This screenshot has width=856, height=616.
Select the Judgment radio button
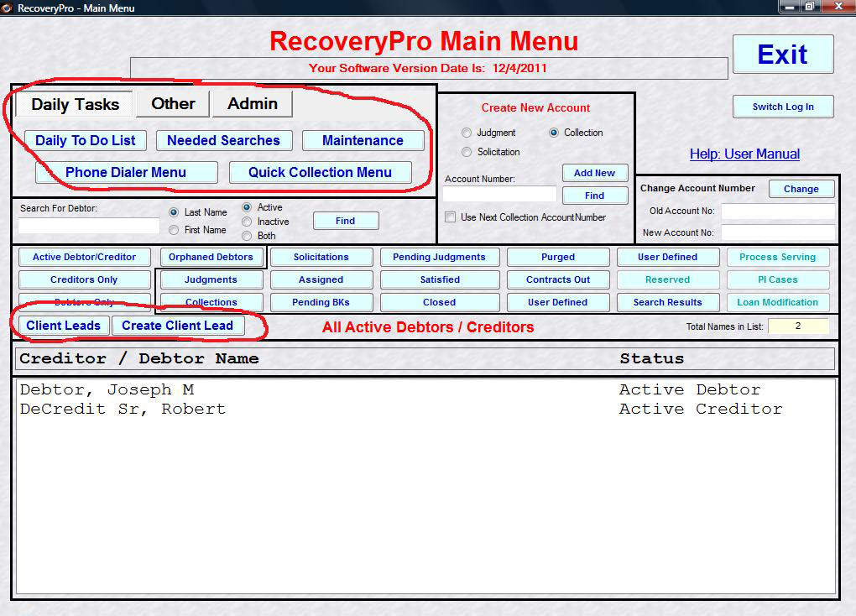point(467,133)
